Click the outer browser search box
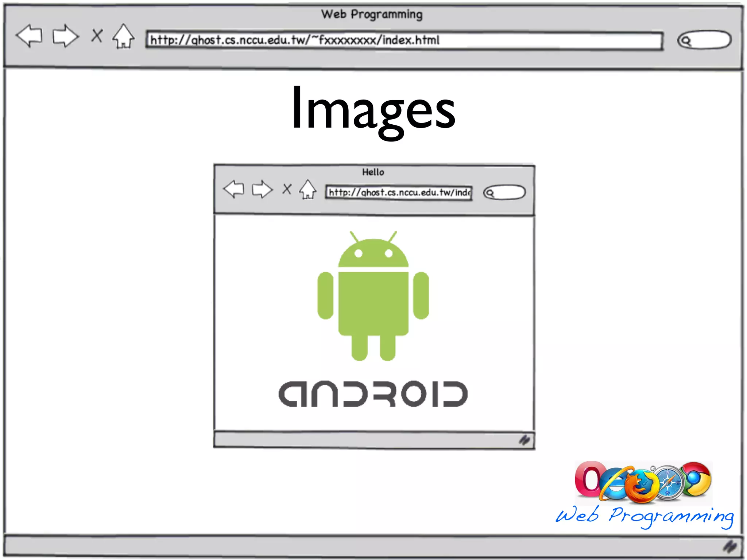 pyautogui.click(x=704, y=40)
